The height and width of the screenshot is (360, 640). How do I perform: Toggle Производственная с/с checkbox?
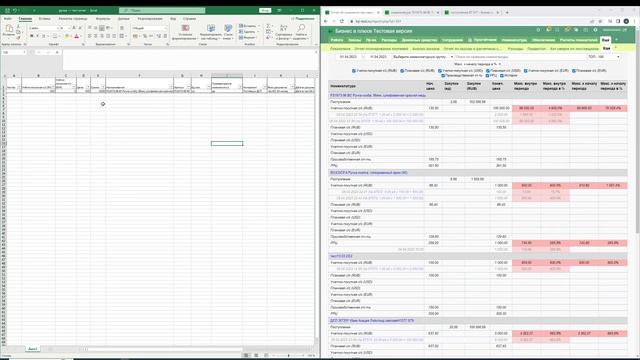point(443,76)
